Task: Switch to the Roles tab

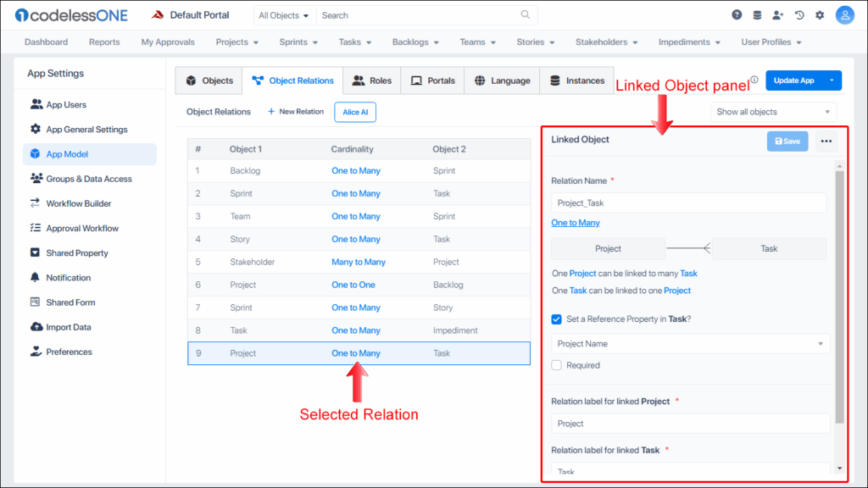Action: point(371,80)
